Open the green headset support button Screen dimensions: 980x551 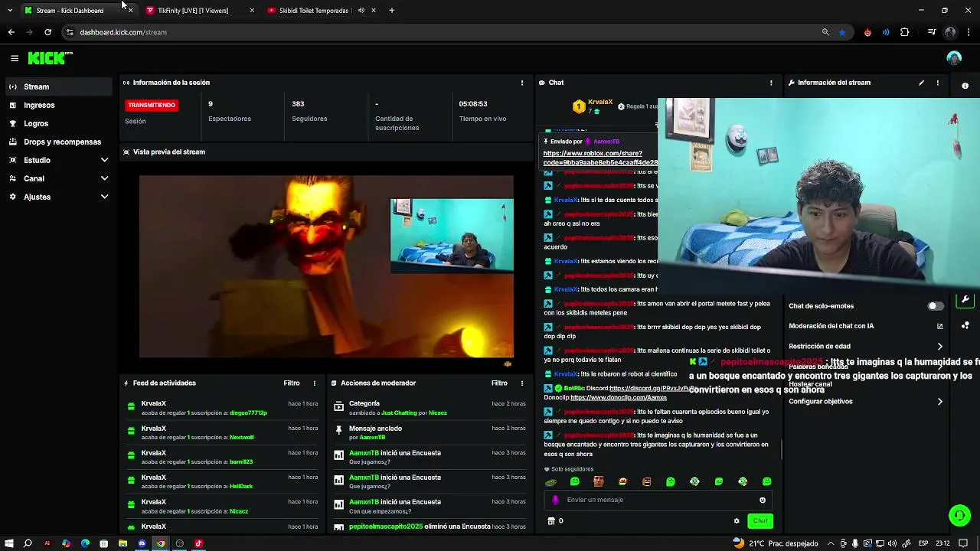[959, 516]
